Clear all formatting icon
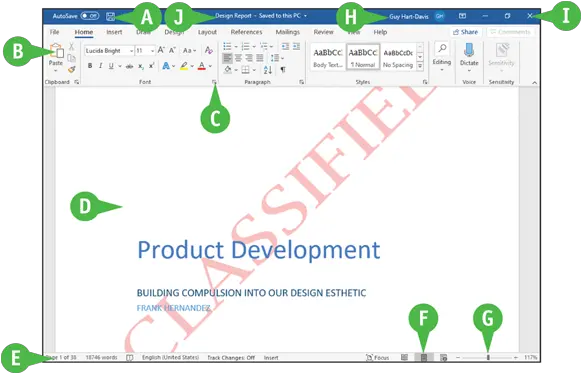The width and height of the screenshot is (581, 373). [209, 50]
